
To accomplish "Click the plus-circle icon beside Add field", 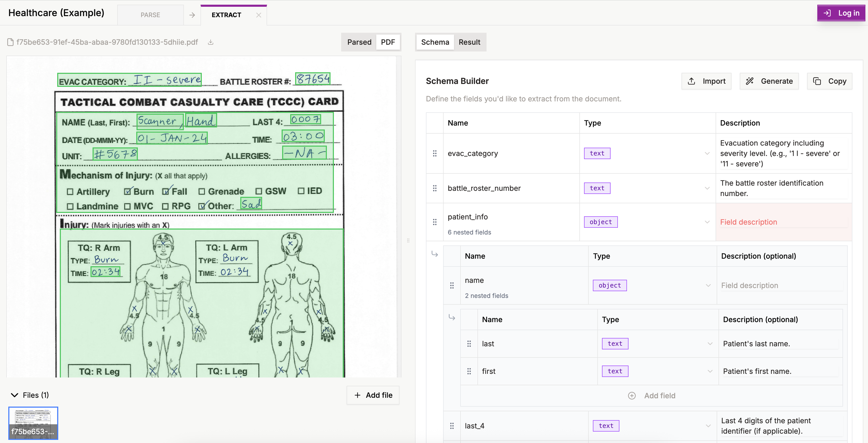I will (632, 395).
